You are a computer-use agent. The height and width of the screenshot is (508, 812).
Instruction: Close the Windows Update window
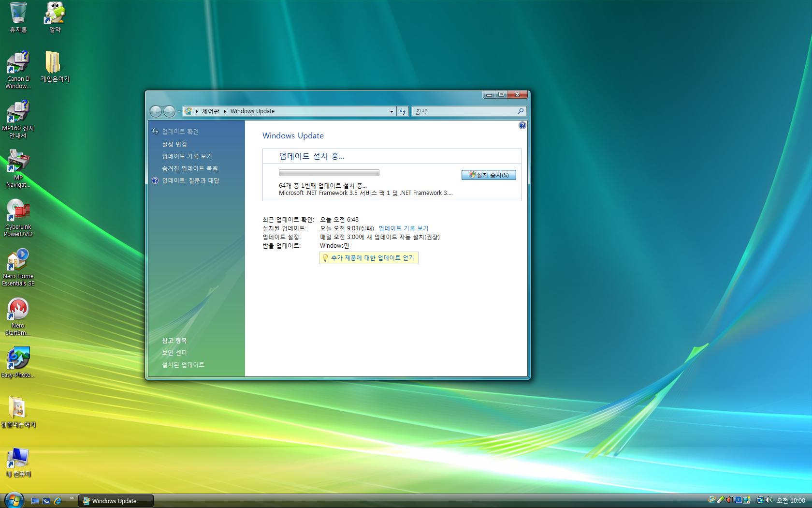517,94
